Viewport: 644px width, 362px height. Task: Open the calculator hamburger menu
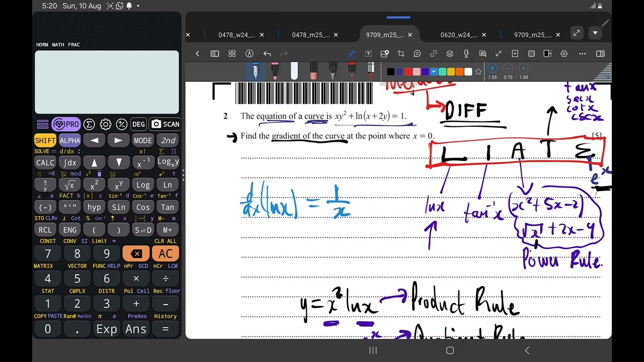pyautogui.click(x=43, y=124)
